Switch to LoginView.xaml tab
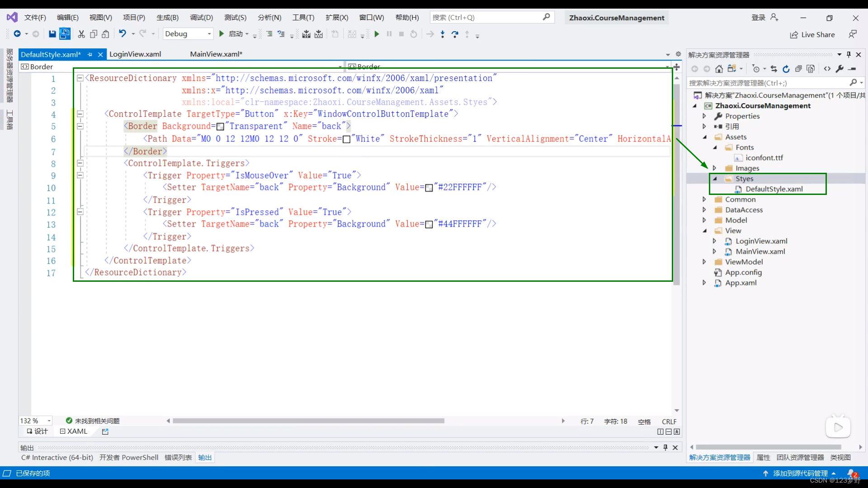 135,54
